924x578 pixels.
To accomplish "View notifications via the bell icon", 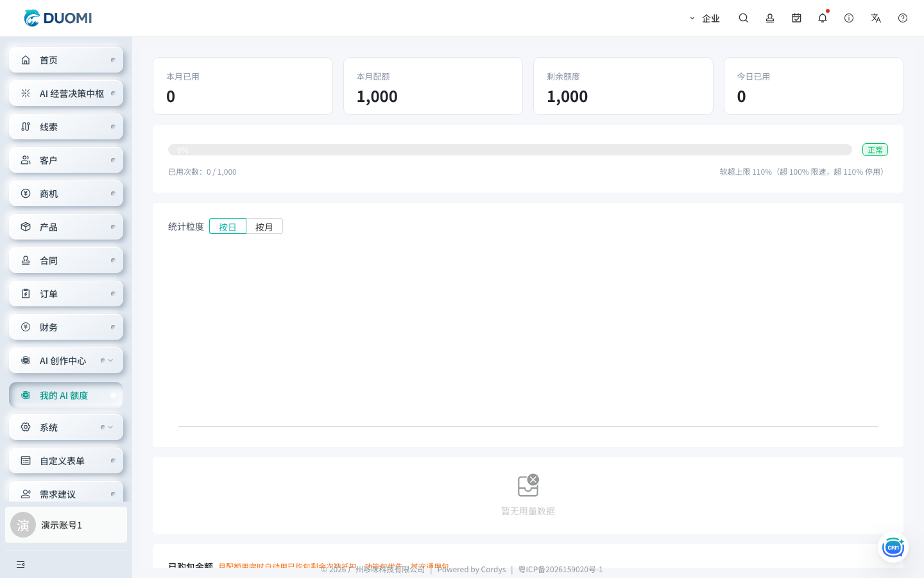I will tap(823, 18).
